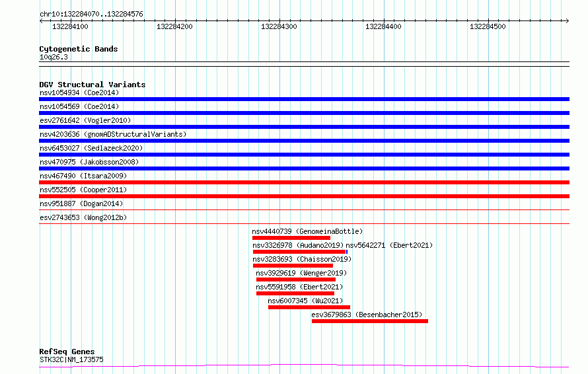
Task: Click the Cytogenetic Bands track title
Action: 79,49
